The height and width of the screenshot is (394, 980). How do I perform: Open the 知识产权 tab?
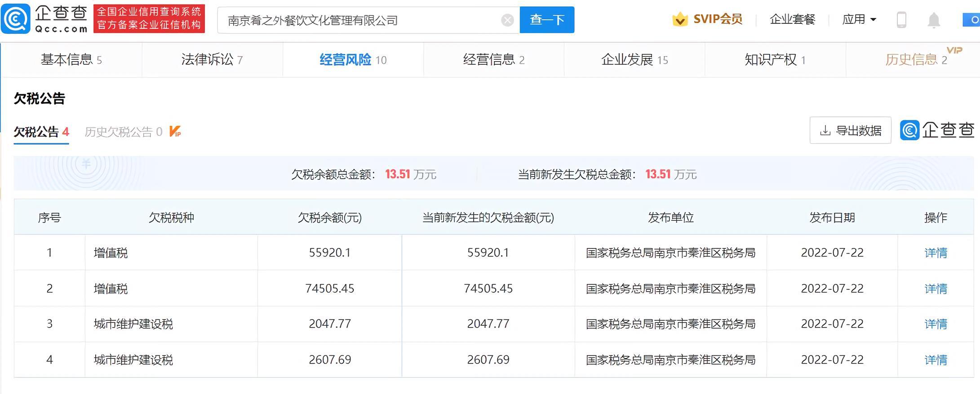(775, 60)
